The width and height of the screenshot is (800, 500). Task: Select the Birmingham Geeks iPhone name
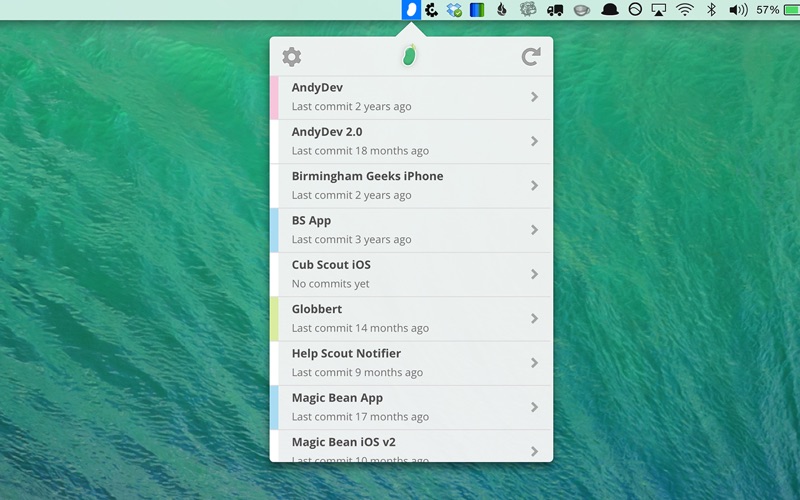click(x=367, y=177)
